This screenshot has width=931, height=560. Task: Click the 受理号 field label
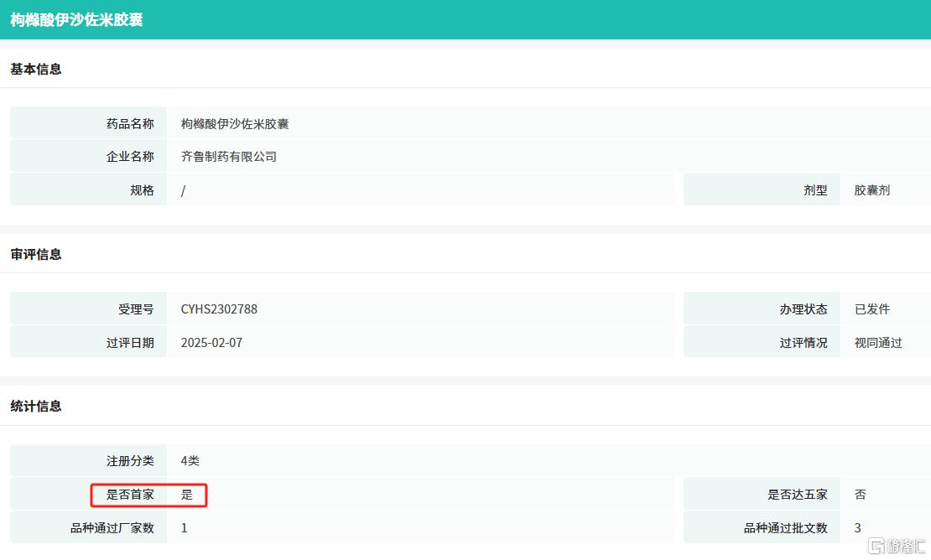pos(136,309)
